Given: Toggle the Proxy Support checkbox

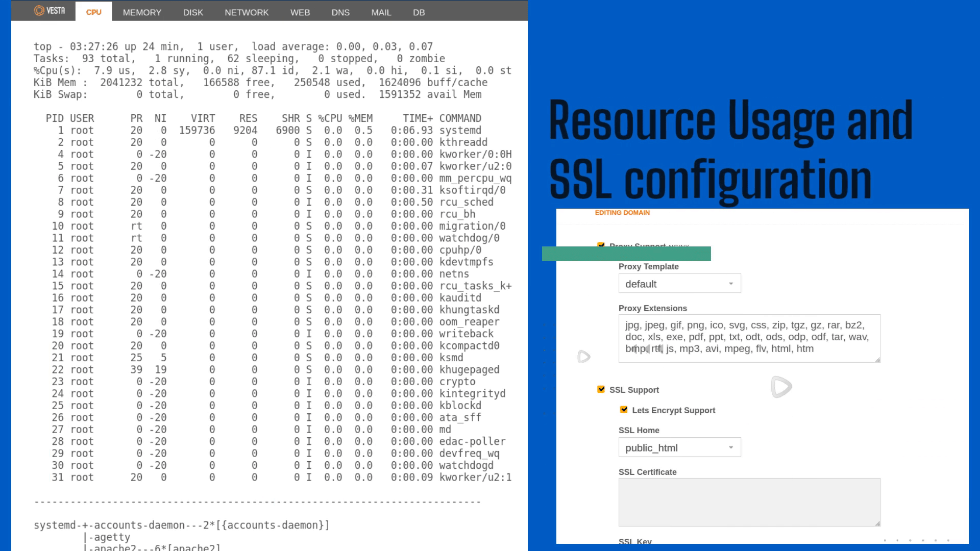Looking at the screenshot, I should click(x=601, y=245).
